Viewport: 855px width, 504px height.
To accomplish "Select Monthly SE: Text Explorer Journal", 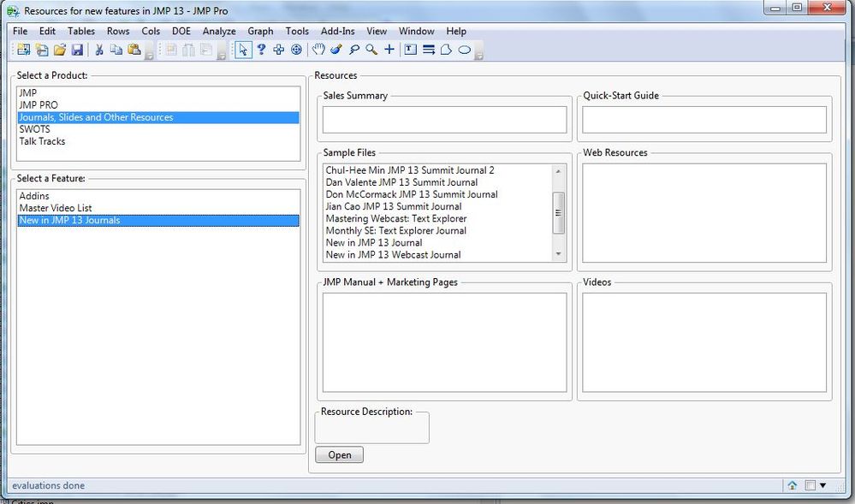I will click(x=437, y=230).
